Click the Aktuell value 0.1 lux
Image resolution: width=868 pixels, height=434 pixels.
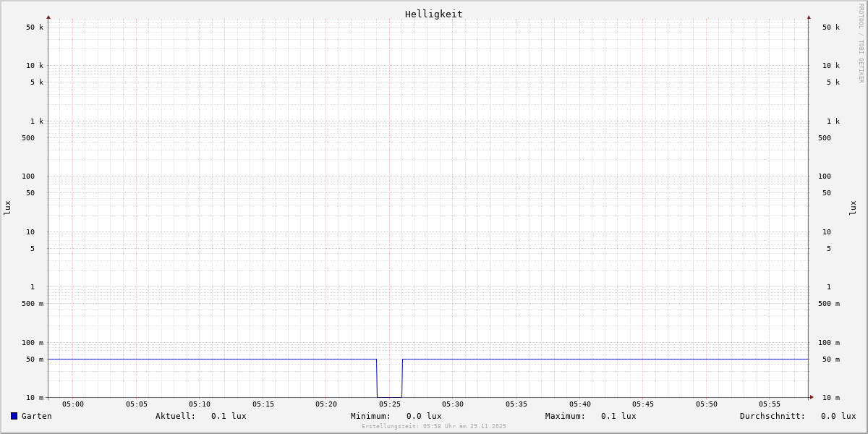pyautogui.click(x=229, y=416)
